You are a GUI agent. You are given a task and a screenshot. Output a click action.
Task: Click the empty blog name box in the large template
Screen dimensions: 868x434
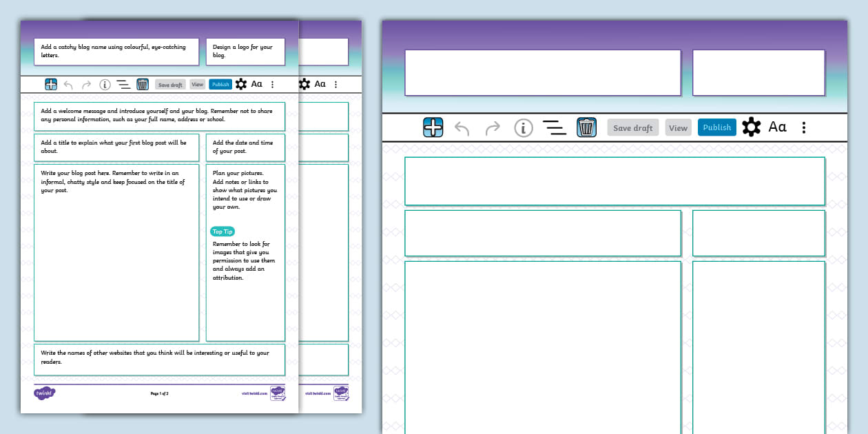point(542,72)
